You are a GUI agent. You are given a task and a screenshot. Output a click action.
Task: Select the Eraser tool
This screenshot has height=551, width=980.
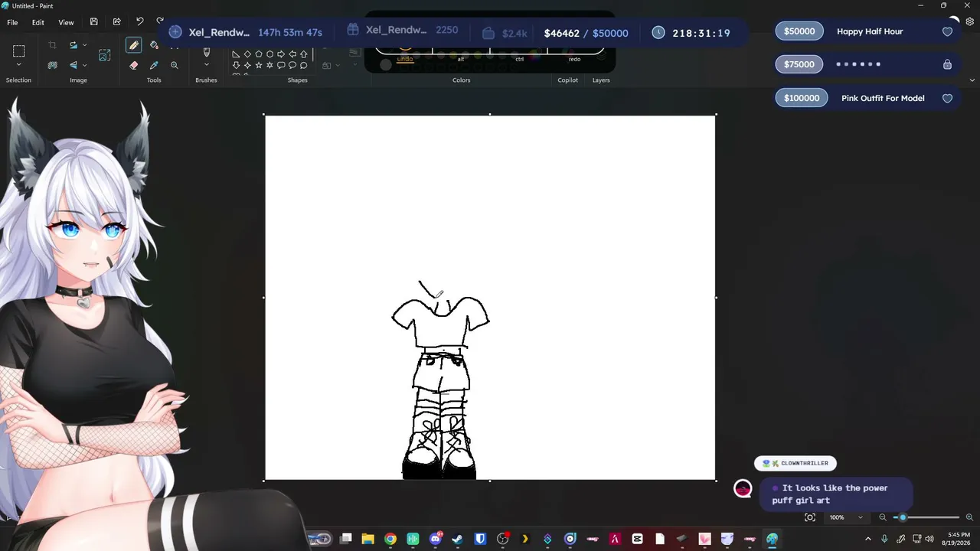[133, 65]
